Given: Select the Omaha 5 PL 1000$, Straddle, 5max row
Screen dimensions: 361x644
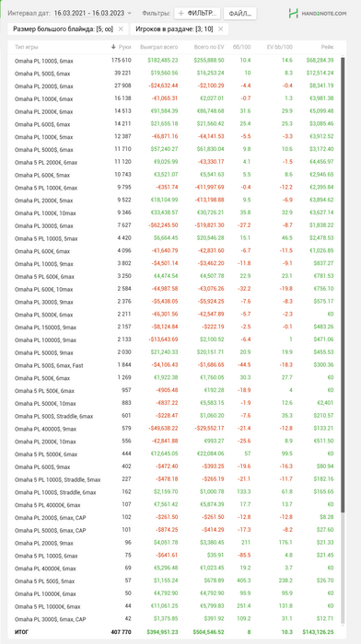Looking at the screenshot, I should click(x=174, y=479).
